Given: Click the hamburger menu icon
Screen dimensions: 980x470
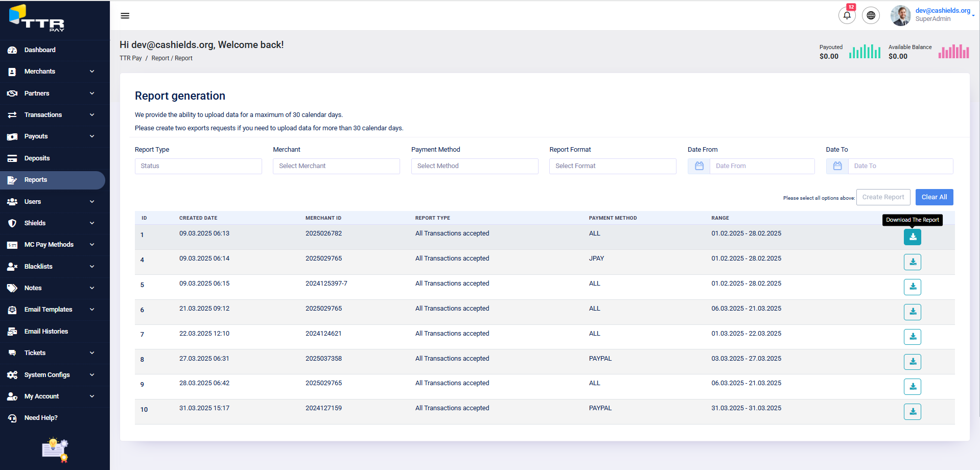Looking at the screenshot, I should pos(125,15).
